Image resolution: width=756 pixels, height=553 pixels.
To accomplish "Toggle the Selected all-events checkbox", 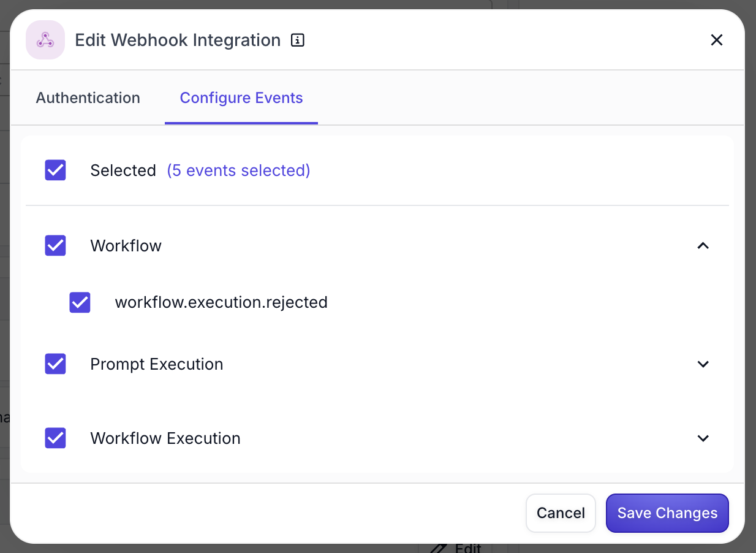I will [x=56, y=170].
